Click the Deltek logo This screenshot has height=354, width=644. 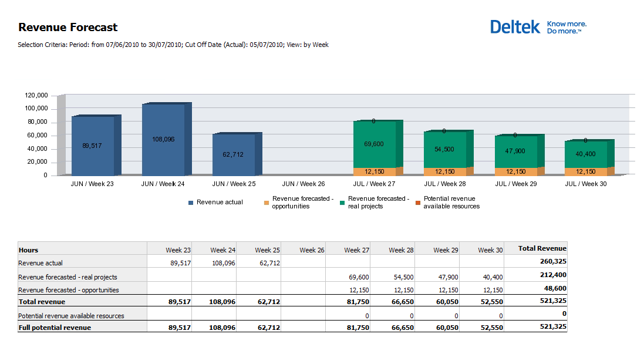(x=538, y=27)
